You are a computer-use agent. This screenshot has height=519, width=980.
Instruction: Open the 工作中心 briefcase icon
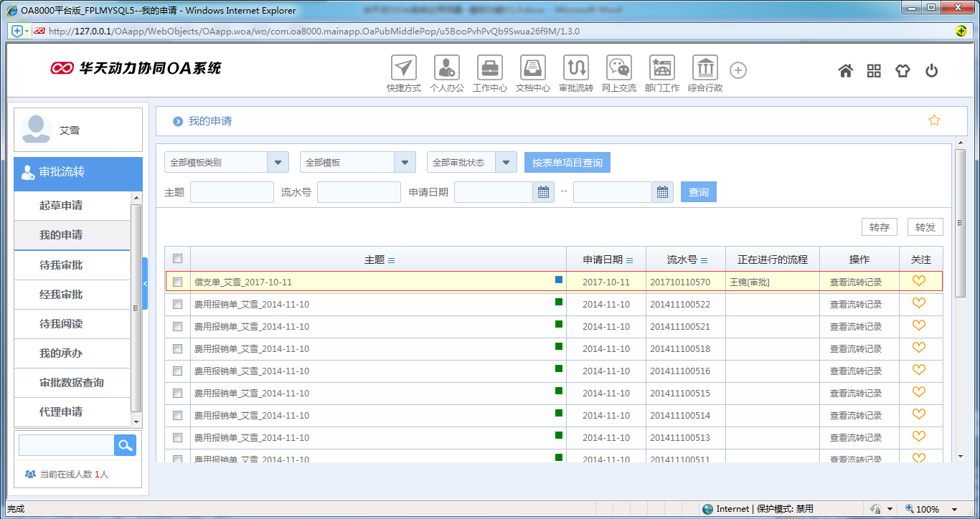(489, 68)
